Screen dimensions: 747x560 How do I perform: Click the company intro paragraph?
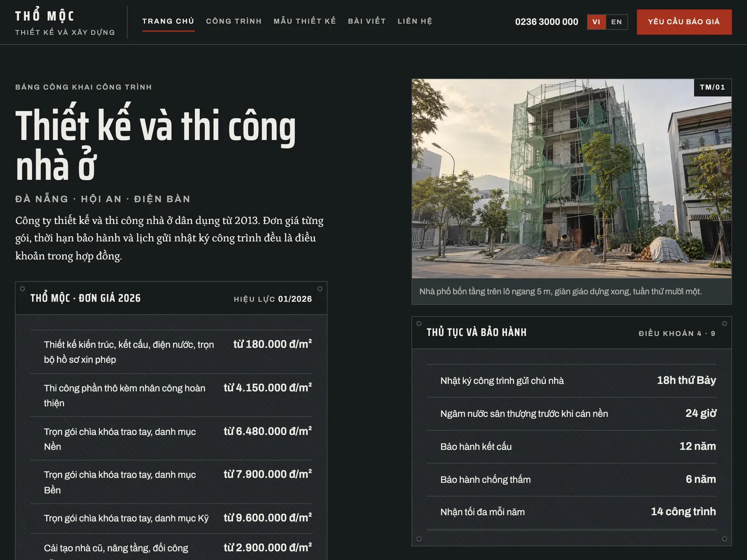coord(169,238)
